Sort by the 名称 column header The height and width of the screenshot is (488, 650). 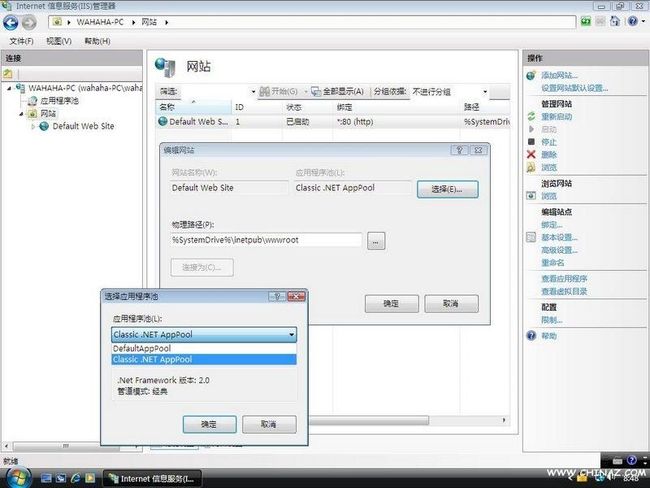[193, 107]
